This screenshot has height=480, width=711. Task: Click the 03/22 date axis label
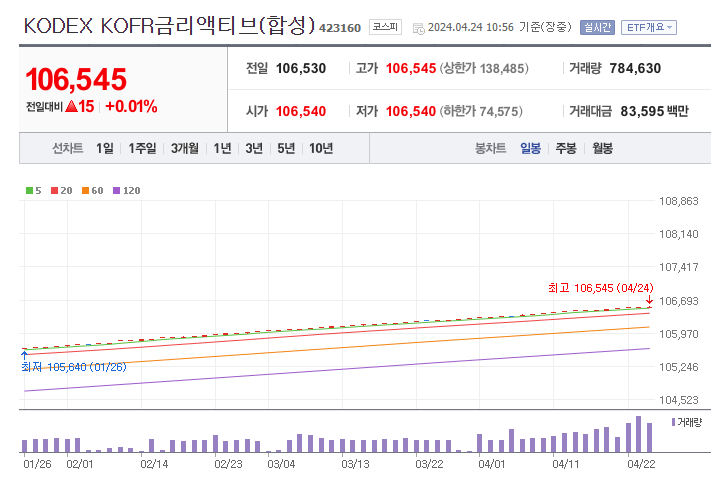point(429,464)
